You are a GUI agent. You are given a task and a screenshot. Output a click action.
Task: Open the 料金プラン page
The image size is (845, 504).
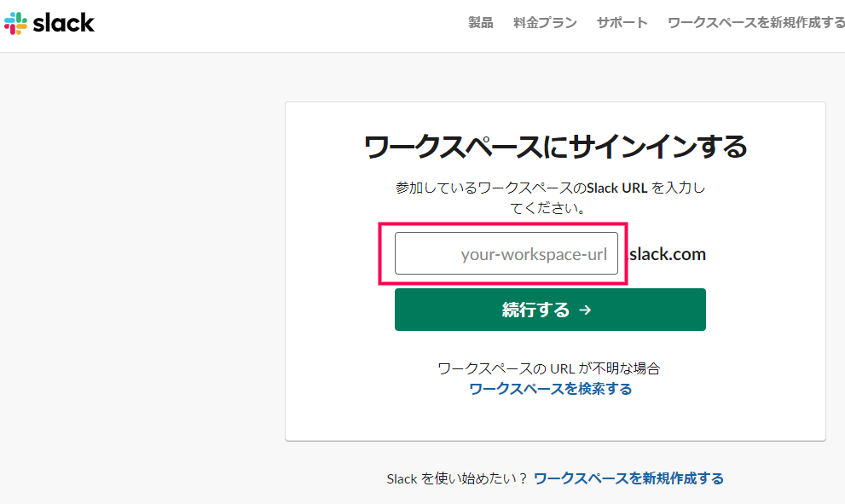pyautogui.click(x=545, y=23)
